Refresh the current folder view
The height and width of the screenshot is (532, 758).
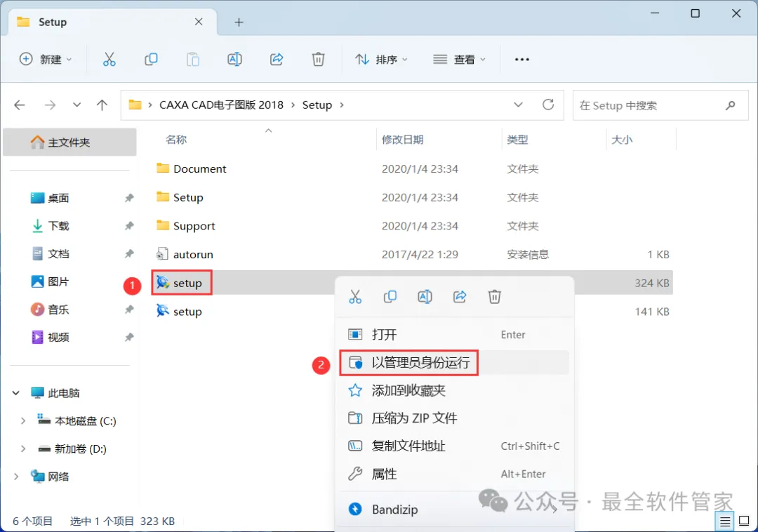click(548, 105)
